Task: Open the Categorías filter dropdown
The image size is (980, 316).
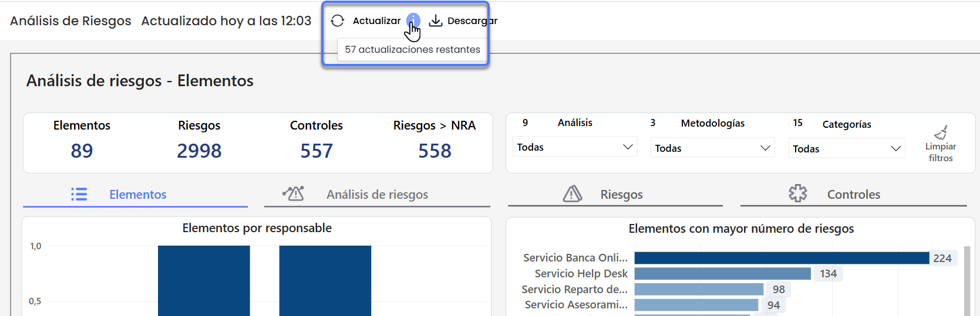Action: 846,149
